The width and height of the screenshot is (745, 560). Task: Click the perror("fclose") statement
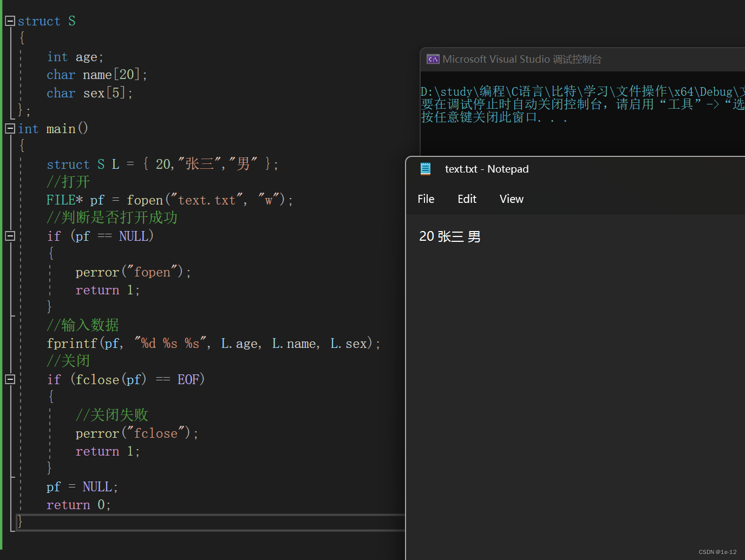click(136, 433)
